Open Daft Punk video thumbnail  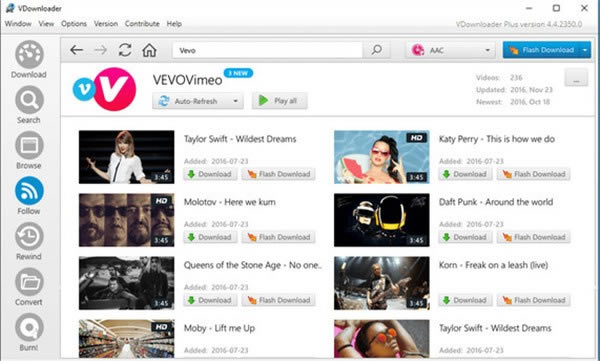click(x=382, y=220)
